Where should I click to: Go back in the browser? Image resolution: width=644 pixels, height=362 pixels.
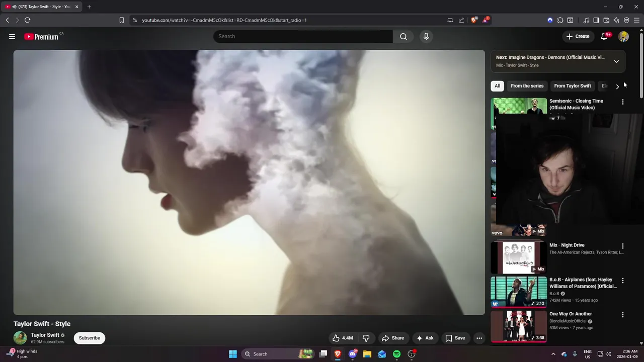click(7, 20)
